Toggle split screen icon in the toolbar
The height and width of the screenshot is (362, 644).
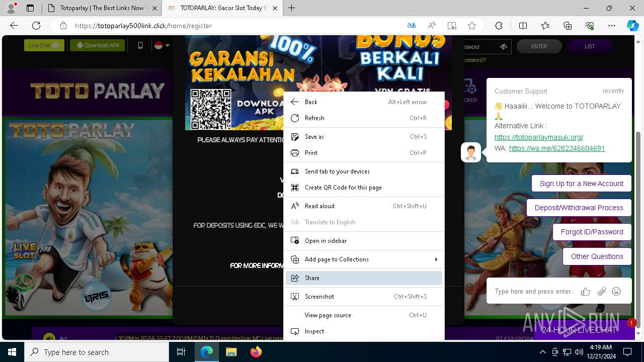coord(523,26)
